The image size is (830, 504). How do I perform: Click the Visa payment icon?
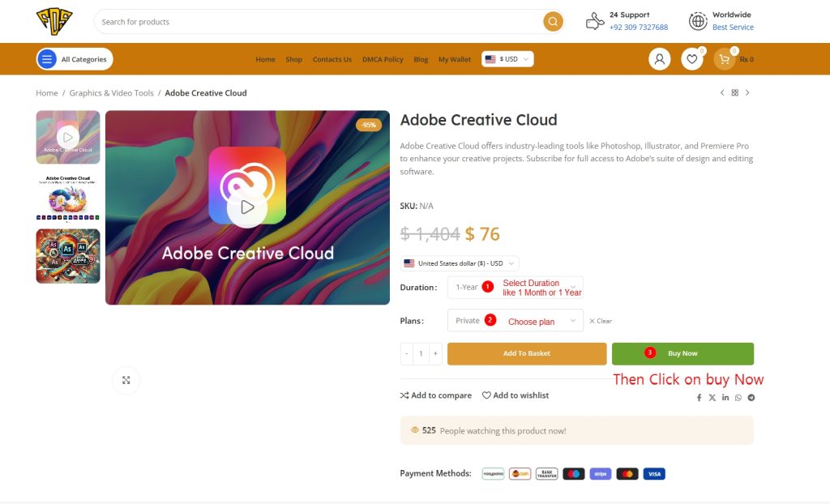tap(654, 474)
